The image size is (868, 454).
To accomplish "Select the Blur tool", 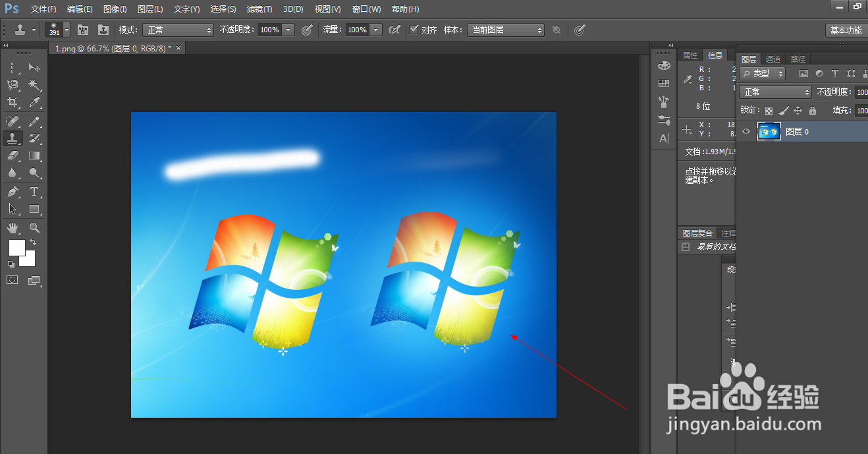I will 13,173.
